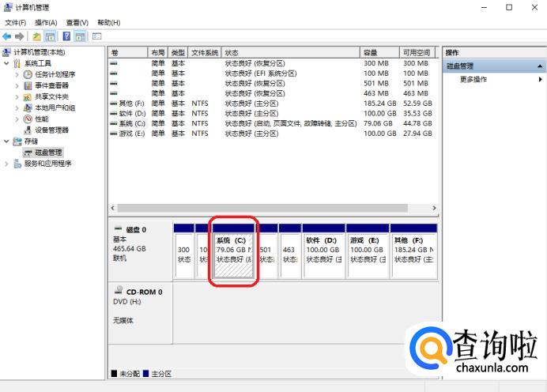This screenshot has width=547, height=392.
Task: Sort by the 卷 column header
Action: coord(128,53)
